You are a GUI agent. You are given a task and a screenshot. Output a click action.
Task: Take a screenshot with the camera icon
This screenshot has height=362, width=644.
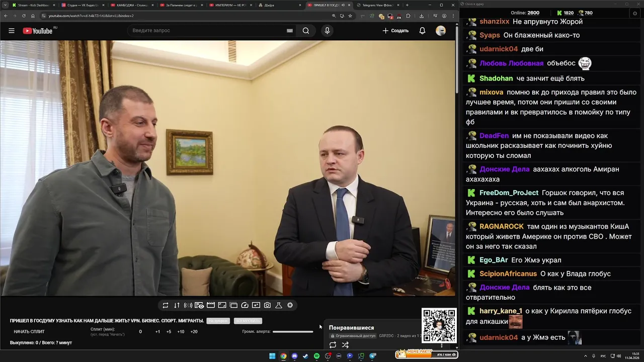[267, 305]
